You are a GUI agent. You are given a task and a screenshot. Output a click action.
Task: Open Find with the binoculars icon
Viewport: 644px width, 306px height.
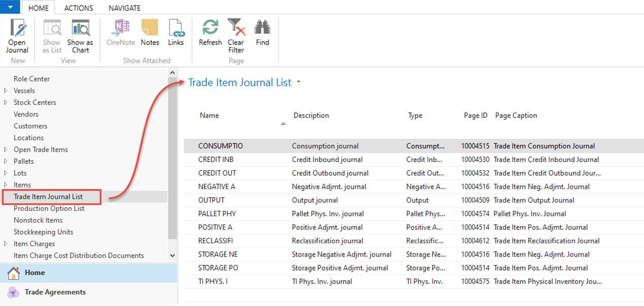coord(262,28)
